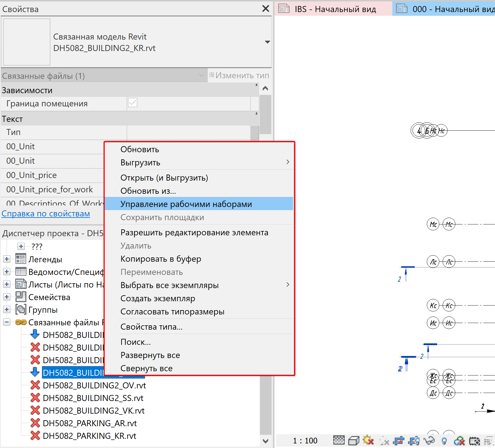
Task: Click the 1 : 100 view scale
Action: click(305, 441)
